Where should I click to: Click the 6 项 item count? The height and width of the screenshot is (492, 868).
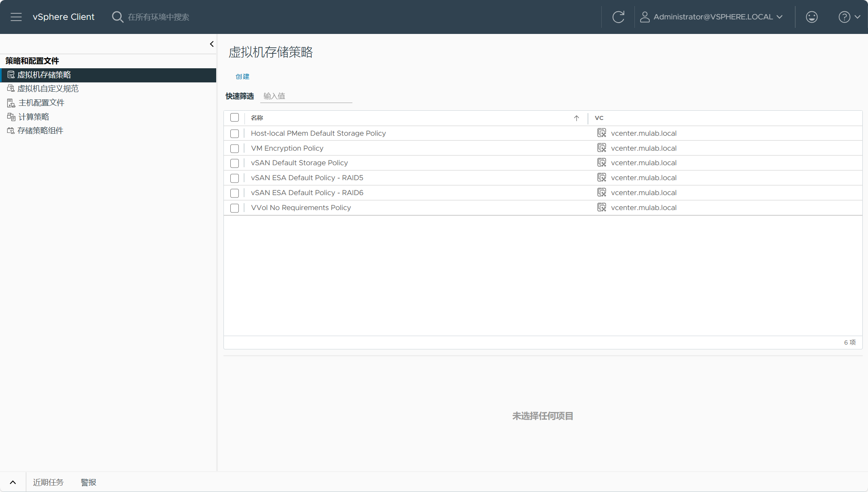[x=850, y=343]
